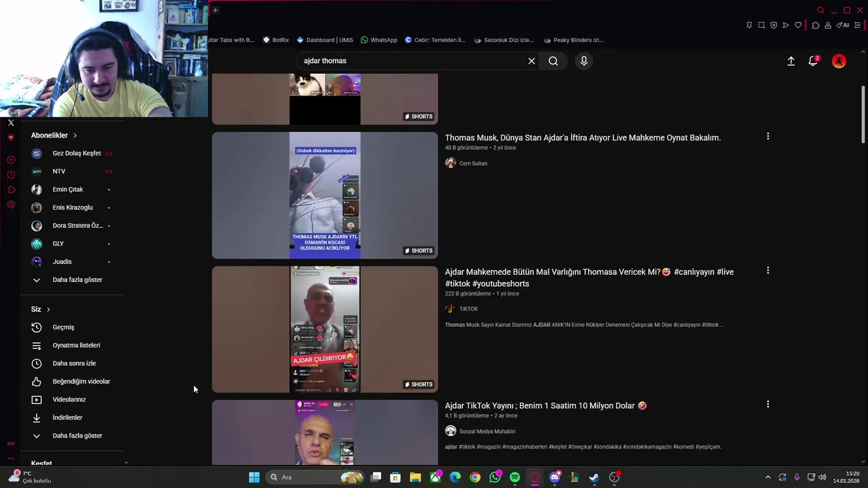Image resolution: width=868 pixels, height=488 pixels.
Task: Open the browser extensions cube icon
Action: [816, 25]
